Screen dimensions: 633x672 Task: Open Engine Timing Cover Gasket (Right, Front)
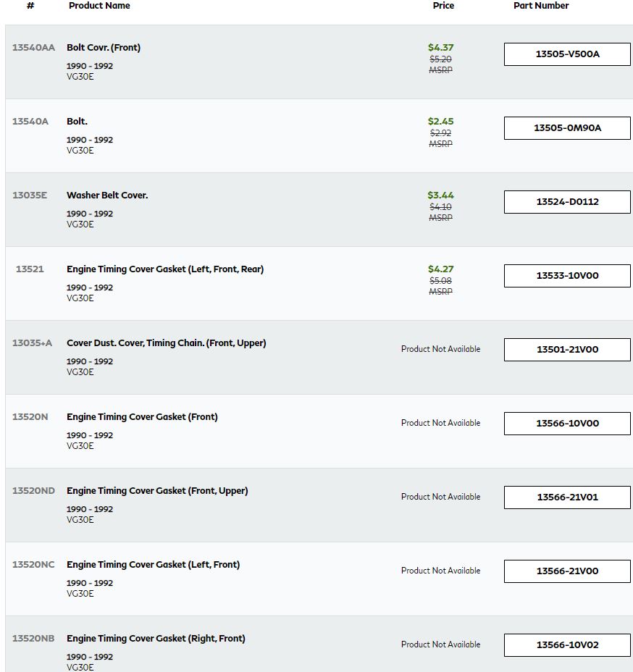tap(156, 639)
